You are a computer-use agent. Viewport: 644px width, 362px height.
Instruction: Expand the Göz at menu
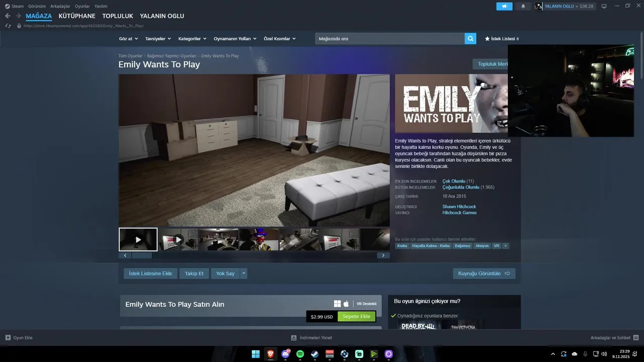tap(129, 39)
